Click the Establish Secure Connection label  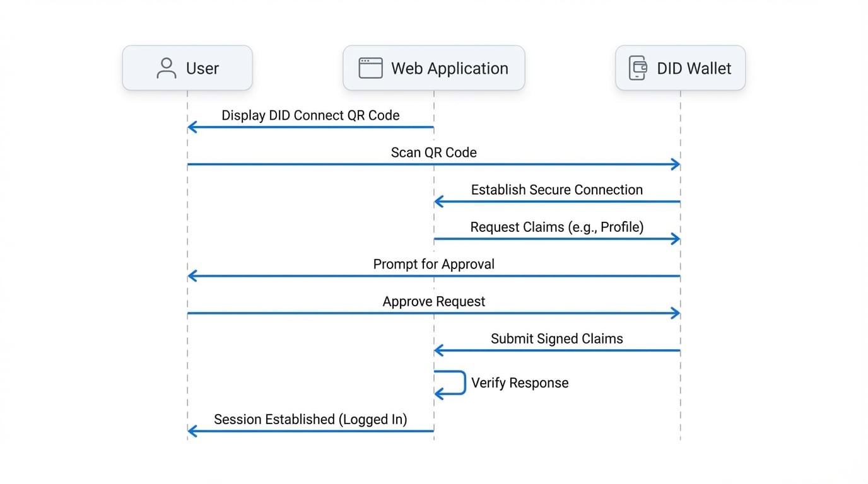coord(557,190)
